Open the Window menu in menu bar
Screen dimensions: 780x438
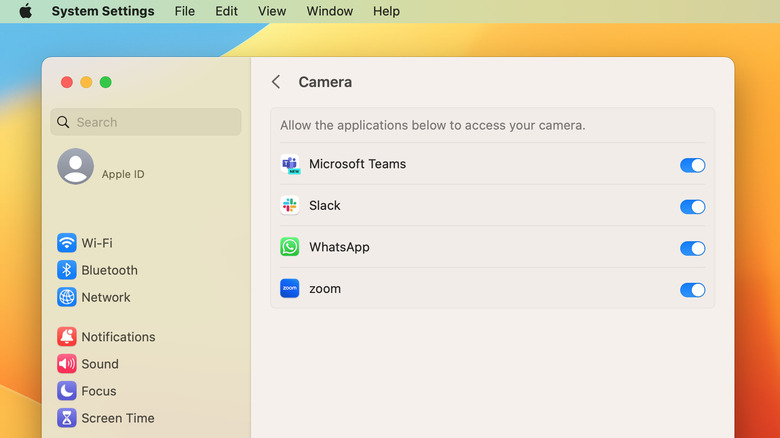[329, 12]
